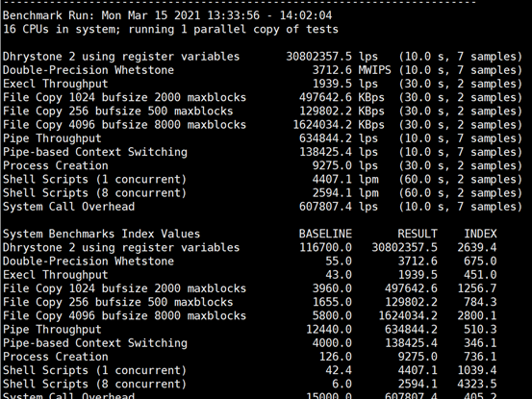Select Shell Scripts (1 concurrent) index 1039.4
532x399 pixels.
click(477, 370)
